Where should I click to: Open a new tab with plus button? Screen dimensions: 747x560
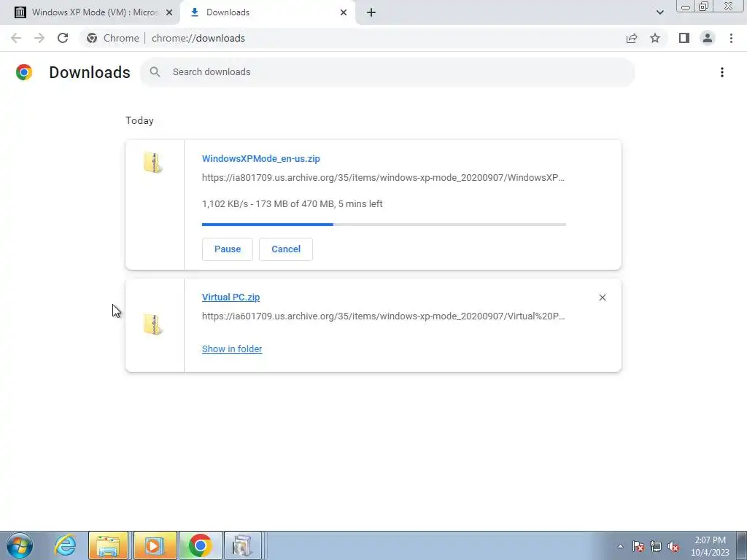(x=371, y=12)
